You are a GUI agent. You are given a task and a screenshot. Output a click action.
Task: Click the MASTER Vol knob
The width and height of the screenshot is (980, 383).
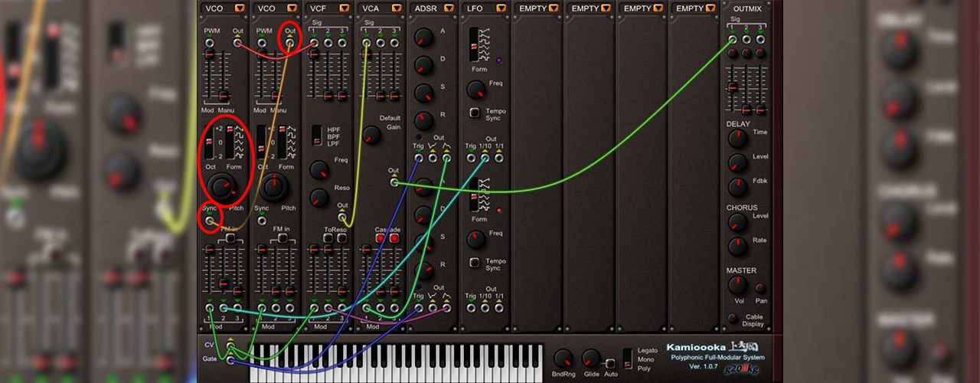coord(737,286)
